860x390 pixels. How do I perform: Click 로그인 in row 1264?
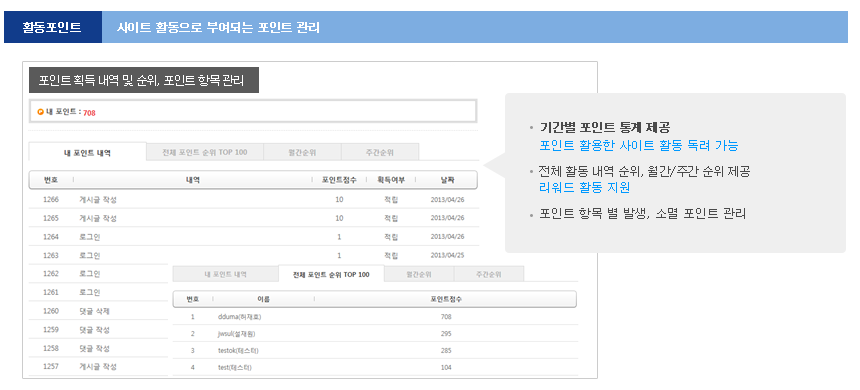pos(89,237)
